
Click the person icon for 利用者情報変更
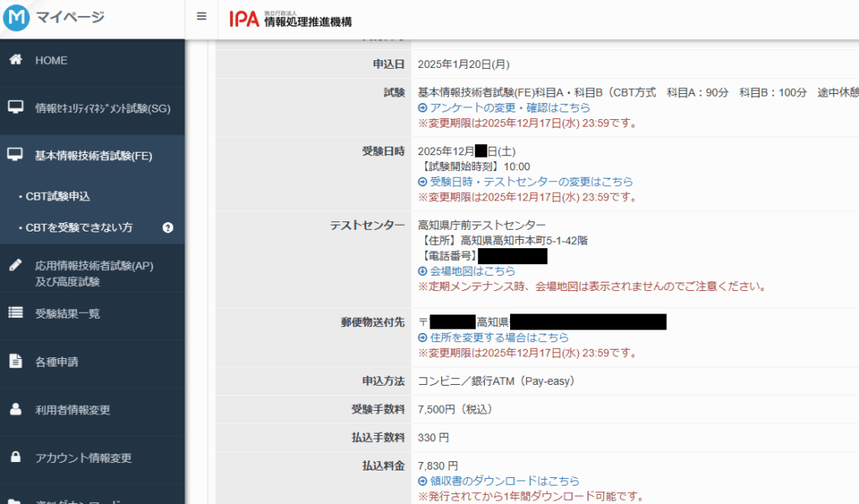click(x=15, y=410)
